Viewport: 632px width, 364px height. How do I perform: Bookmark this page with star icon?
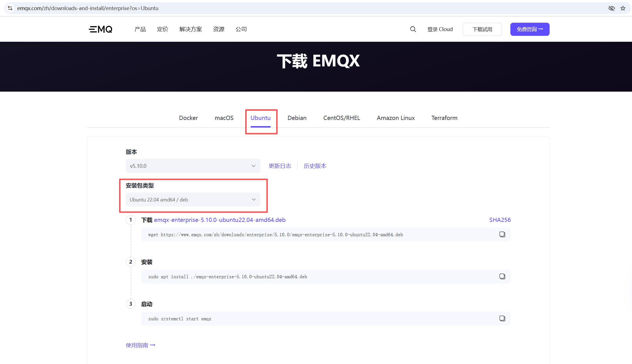tap(623, 8)
